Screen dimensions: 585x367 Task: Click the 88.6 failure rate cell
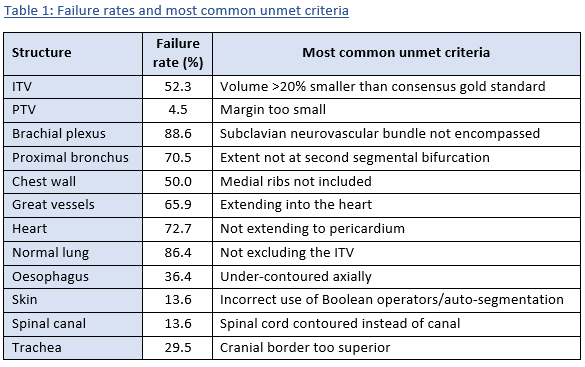click(x=178, y=134)
